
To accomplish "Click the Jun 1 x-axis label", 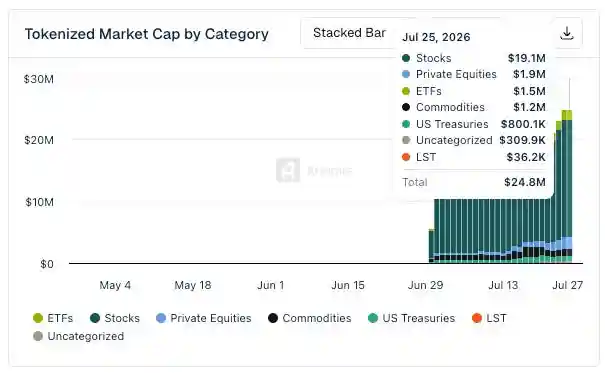I will click(270, 285).
